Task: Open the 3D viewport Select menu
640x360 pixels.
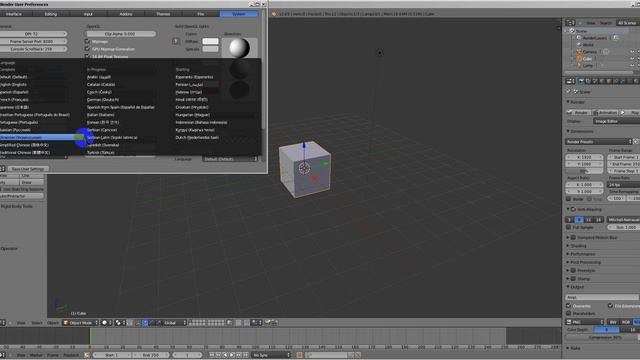Action: pos(37,323)
